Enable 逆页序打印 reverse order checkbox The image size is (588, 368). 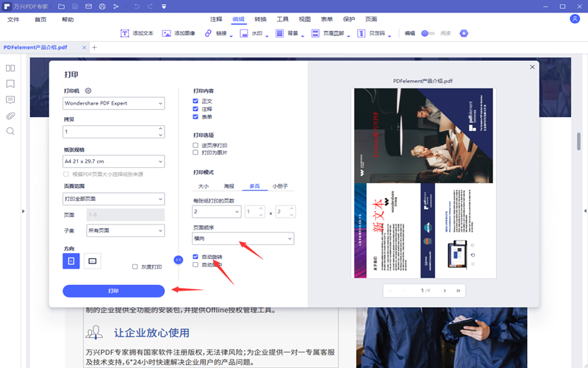196,146
